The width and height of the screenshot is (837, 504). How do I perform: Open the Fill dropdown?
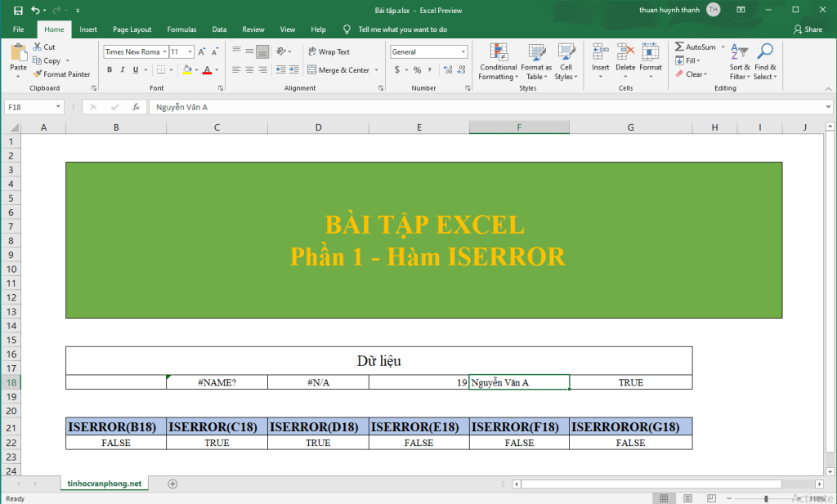687,60
